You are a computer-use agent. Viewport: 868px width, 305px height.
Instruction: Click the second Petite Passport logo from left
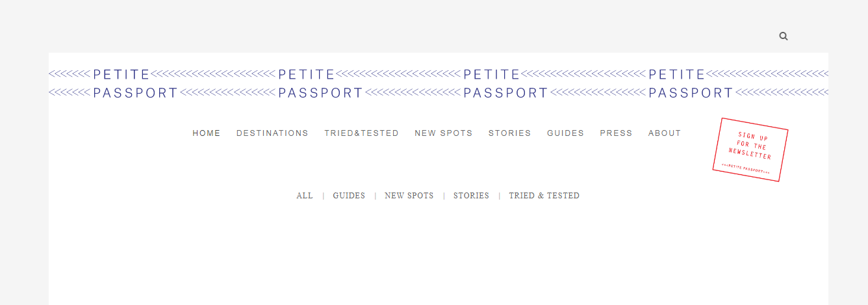pos(321,84)
